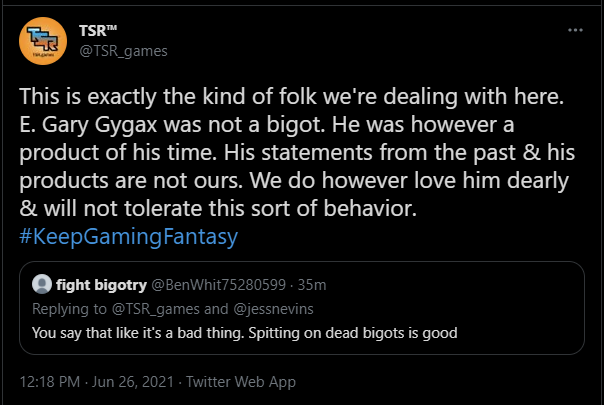Click the 'fight bigotry' display name
This screenshot has width=604, height=405.
pos(101,285)
